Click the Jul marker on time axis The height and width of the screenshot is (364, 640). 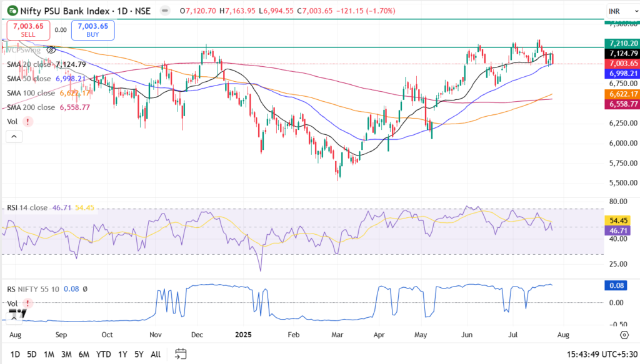coord(512,335)
